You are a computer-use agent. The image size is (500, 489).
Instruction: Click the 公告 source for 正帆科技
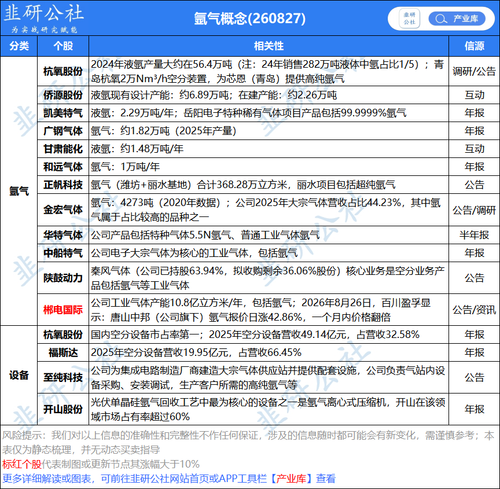pyautogui.click(x=474, y=185)
